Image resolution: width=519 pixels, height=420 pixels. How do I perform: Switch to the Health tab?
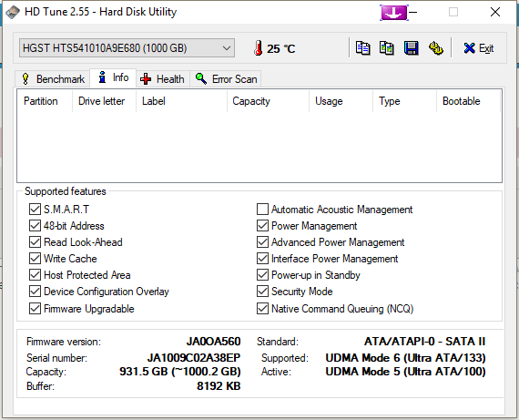(x=162, y=79)
